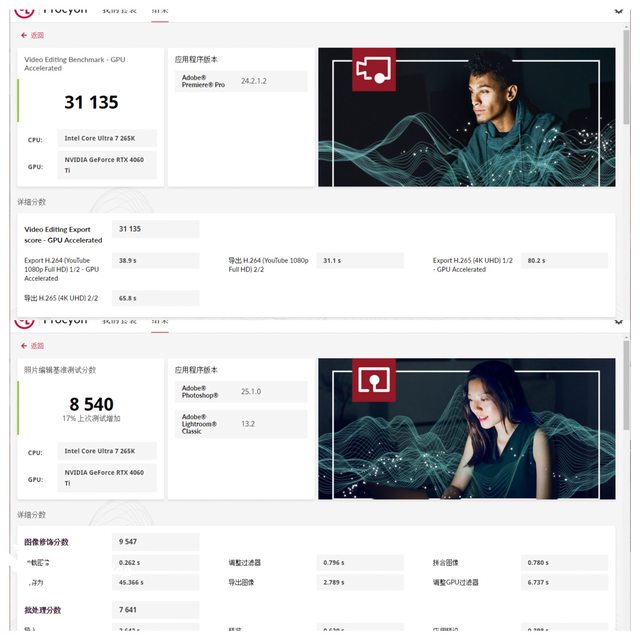Click the 返回 link in the video results page
Viewport: 640px width, 640px height.
click(37, 36)
